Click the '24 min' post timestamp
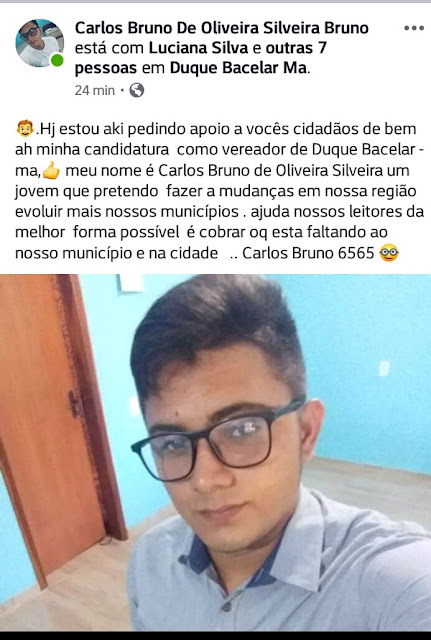431x640 pixels. coord(95,90)
